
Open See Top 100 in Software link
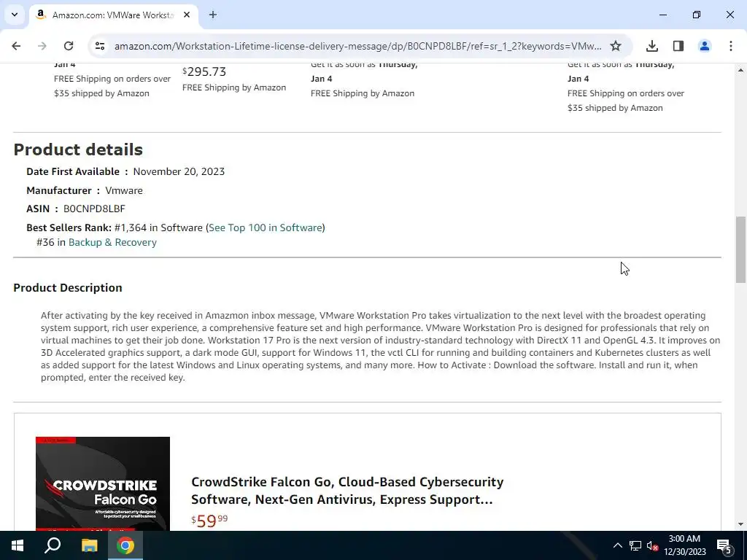pyautogui.click(x=266, y=227)
